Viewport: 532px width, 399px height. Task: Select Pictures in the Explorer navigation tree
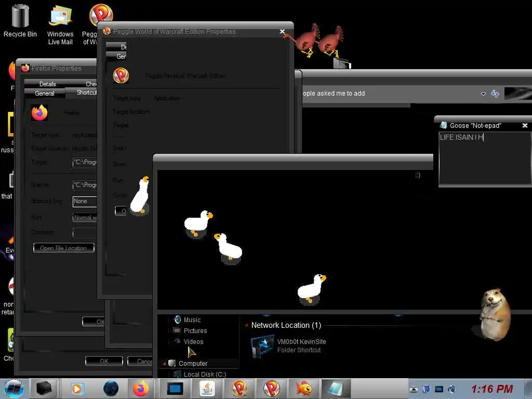(x=195, y=330)
